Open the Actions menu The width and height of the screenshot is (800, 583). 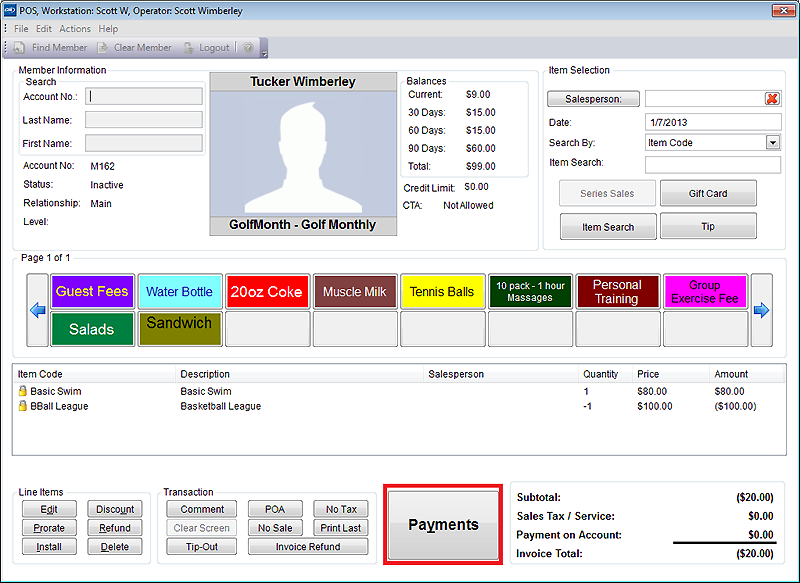coord(75,29)
